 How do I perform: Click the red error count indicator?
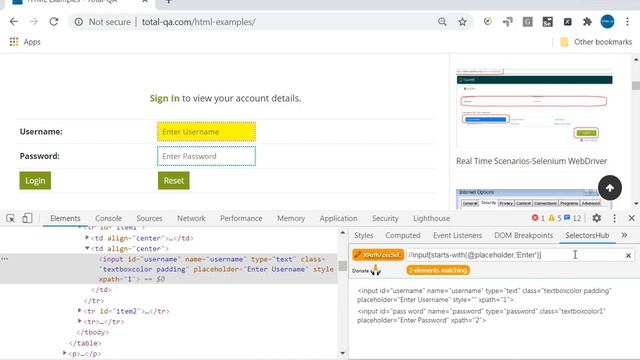click(x=538, y=218)
